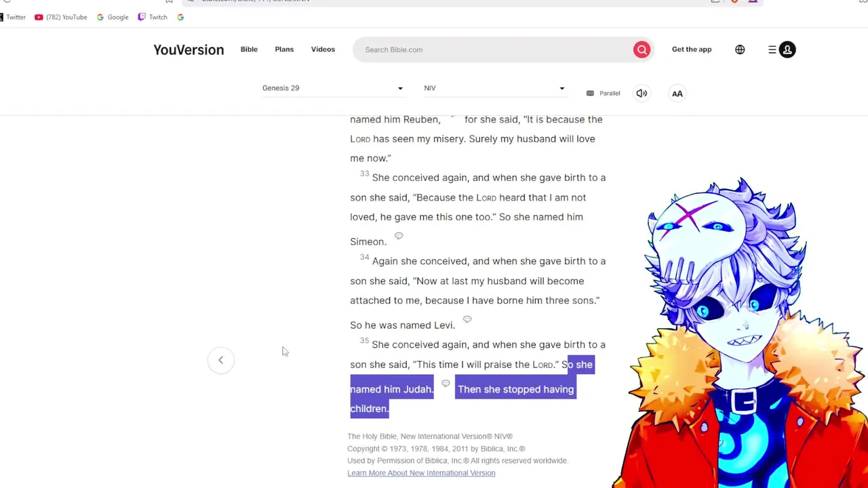Open the Videos menu item
Viewport: 868px width, 488px height.
pos(323,49)
